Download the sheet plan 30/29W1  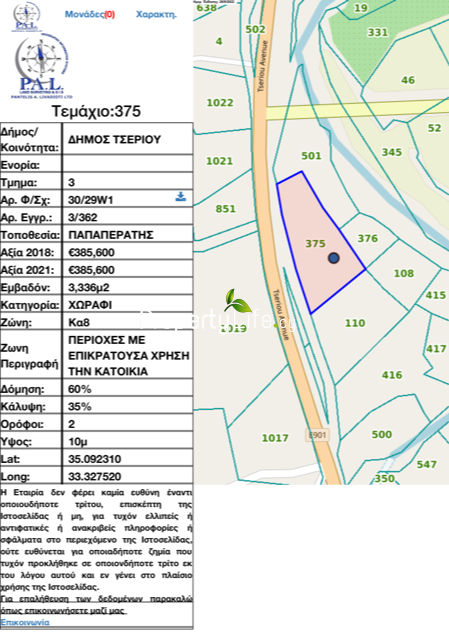(x=181, y=197)
